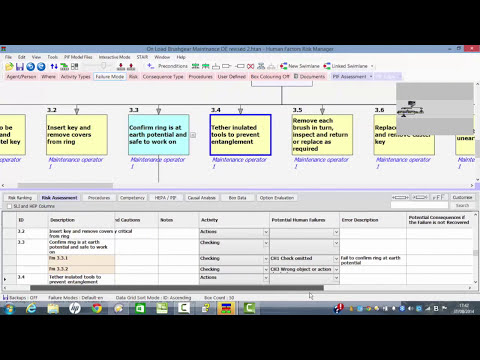Switch to the Risk Ranking tab
Screen dimensions: 480x360
coord(20,198)
